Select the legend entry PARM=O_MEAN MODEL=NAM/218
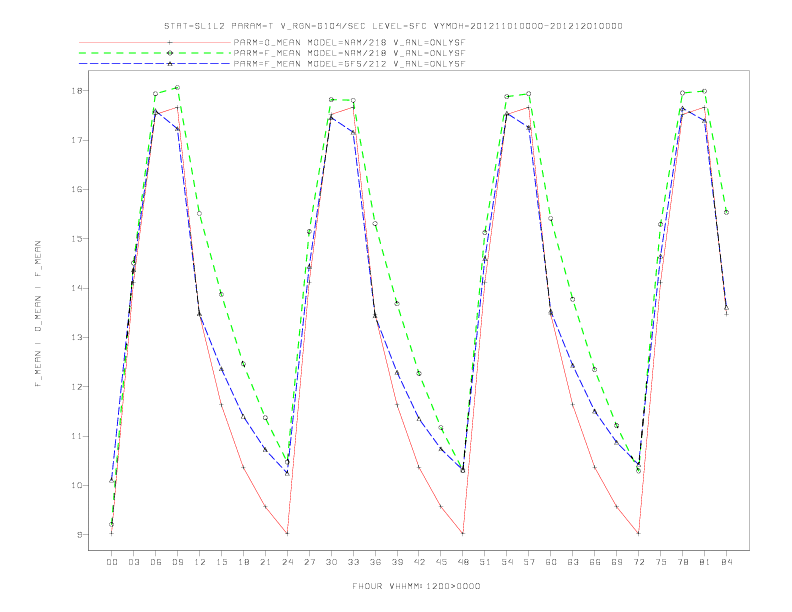The height and width of the screenshot is (612, 792). (x=349, y=43)
